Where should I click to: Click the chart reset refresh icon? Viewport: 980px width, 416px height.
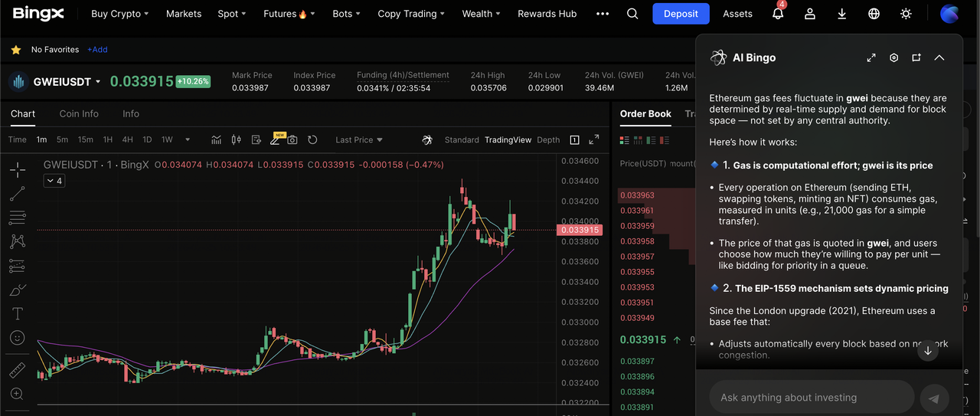pos(312,139)
